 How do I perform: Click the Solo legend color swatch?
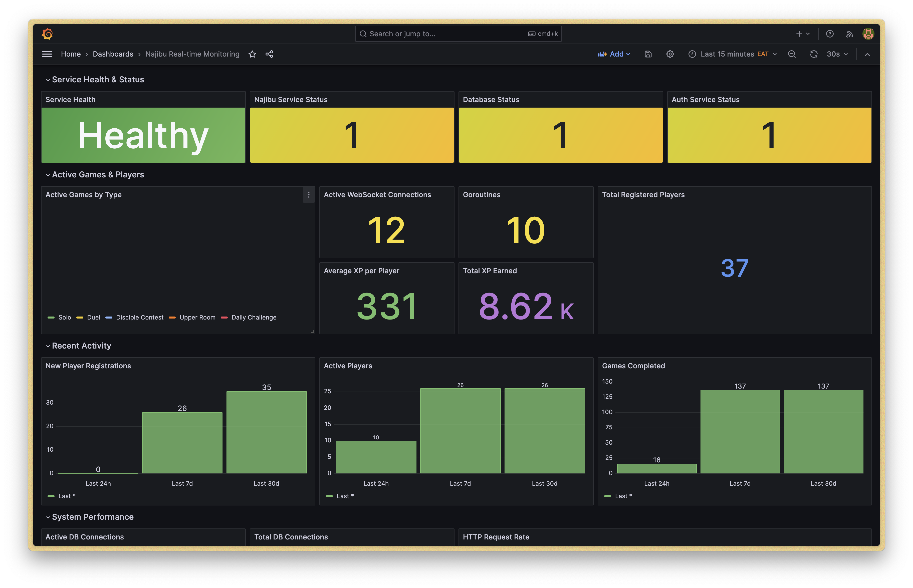pos(51,317)
